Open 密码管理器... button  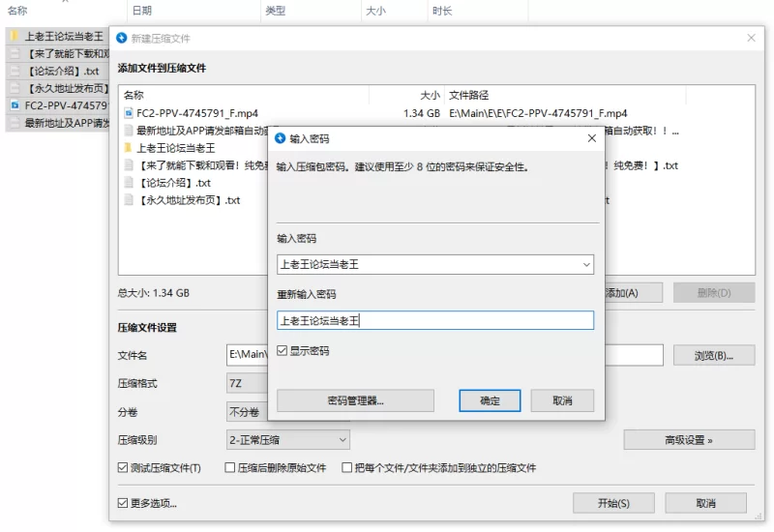[x=355, y=400]
